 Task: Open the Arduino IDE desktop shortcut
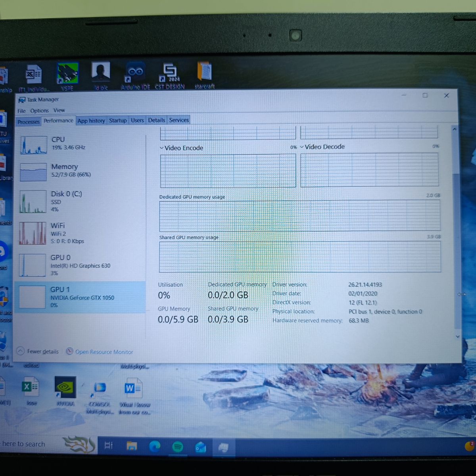tap(135, 76)
